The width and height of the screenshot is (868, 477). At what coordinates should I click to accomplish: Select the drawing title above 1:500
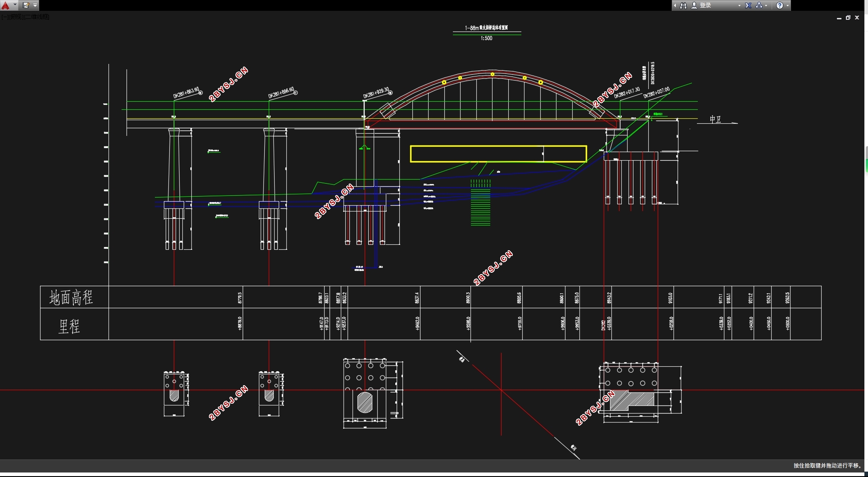click(x=486, y=28)
